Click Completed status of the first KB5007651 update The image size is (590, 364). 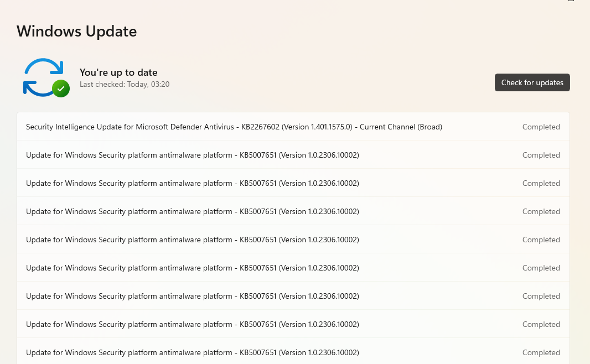coord(541,155)
